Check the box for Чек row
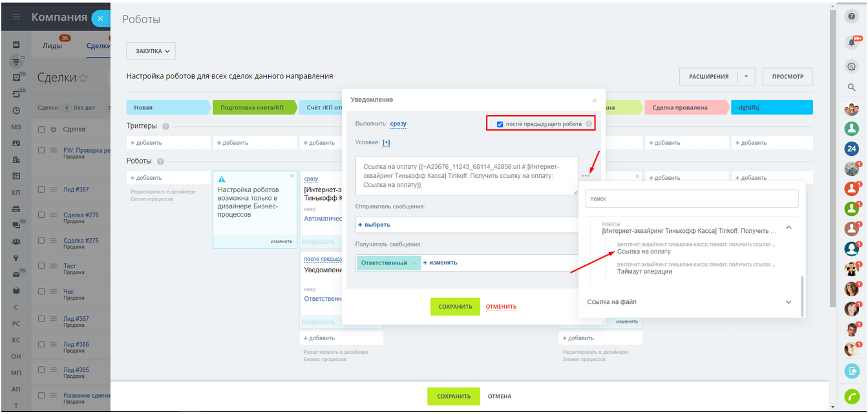This screenshot has width=868, height=414. pos(41,292)
